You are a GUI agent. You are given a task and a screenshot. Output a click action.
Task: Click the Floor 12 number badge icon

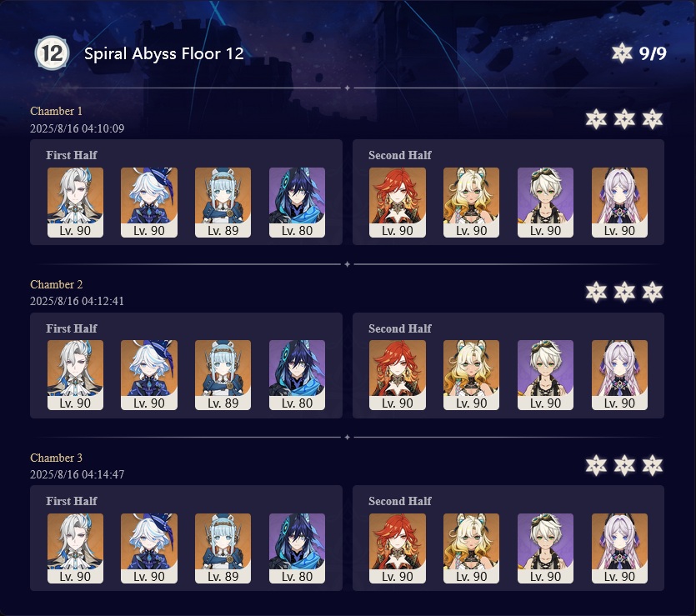[53, 53]
